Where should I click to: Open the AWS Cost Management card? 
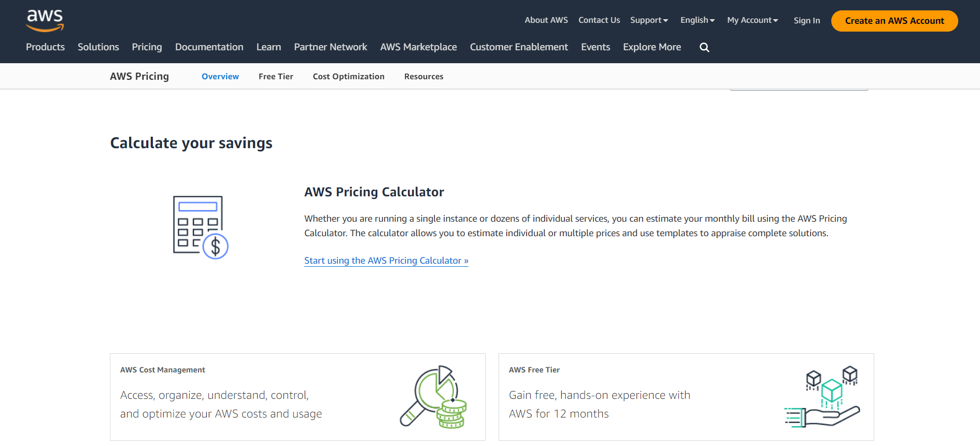point(297,397)
